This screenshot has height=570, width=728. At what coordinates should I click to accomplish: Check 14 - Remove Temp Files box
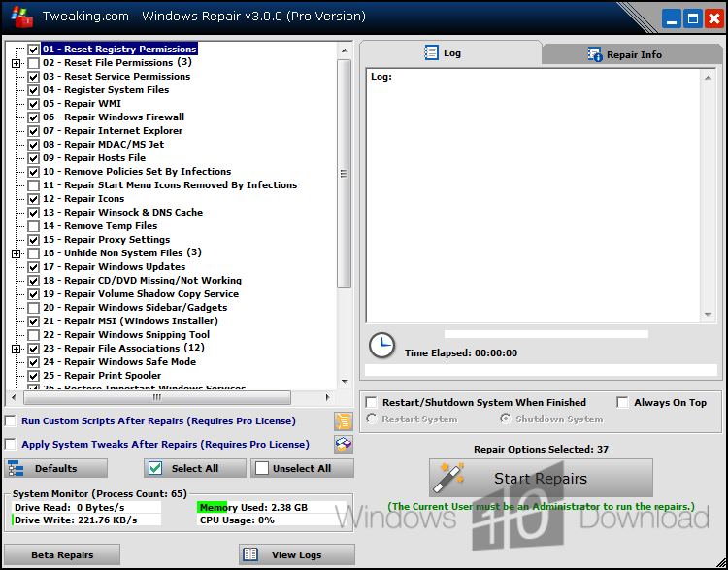click(x=33, y=226)
